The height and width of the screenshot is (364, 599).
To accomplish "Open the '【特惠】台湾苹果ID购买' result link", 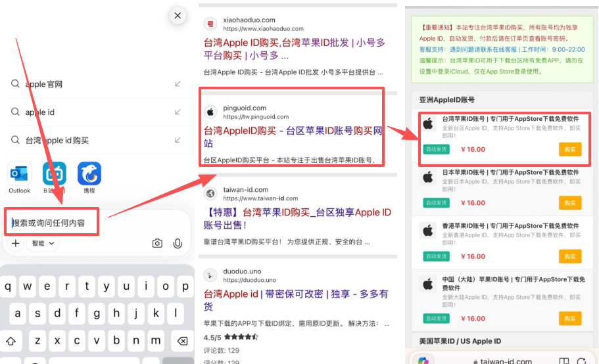I will 297,219.
